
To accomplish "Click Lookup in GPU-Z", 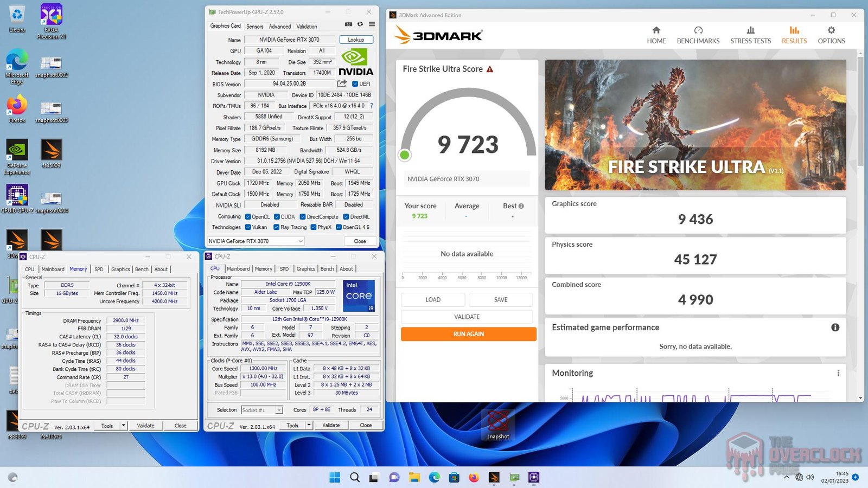I will tap(356, 39).
